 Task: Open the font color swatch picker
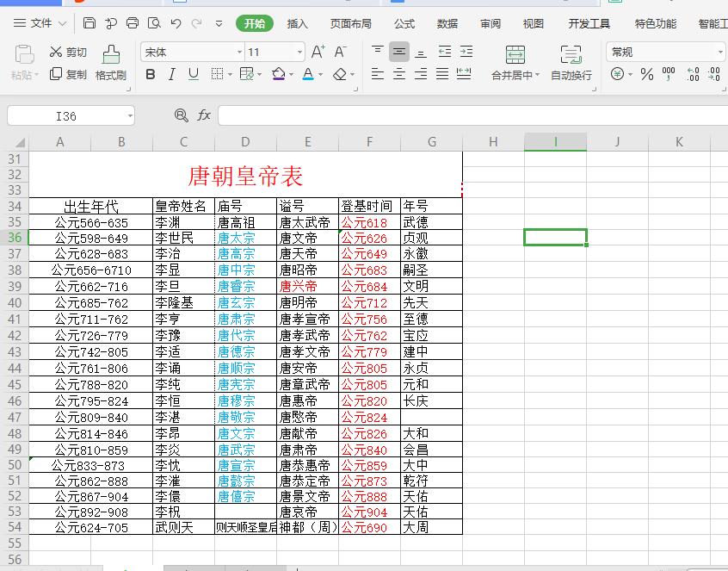tap(309, 75)
